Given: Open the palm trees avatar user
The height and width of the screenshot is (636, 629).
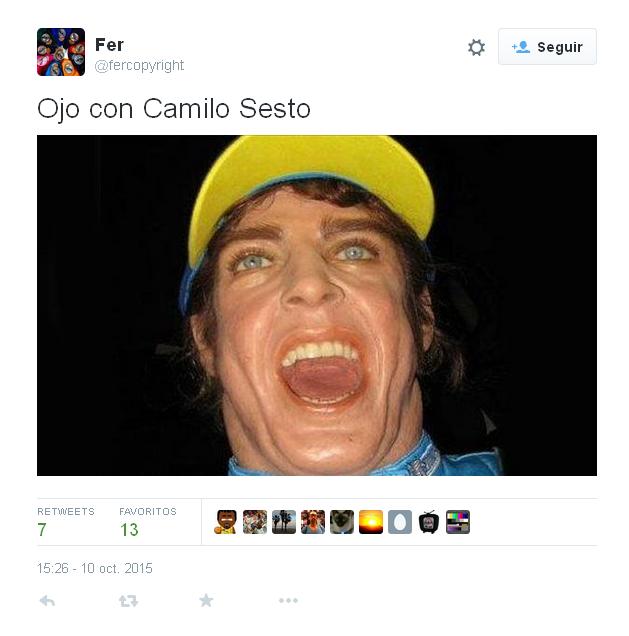Looking at the screenshot, I should 284,522.
